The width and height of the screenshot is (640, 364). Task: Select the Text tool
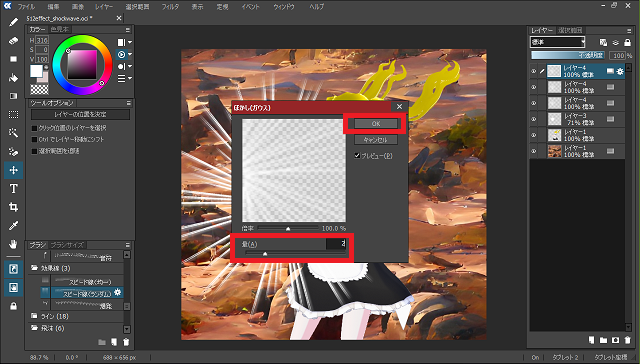tap(13, 189)
